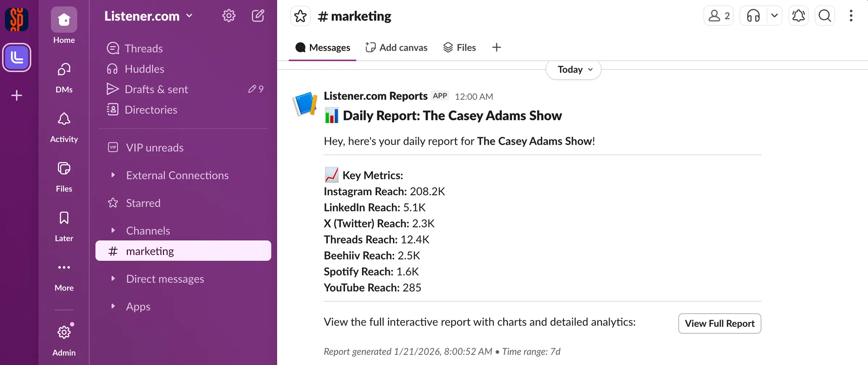Screen dimensions: 868x365
Task: Open Listener.com workspace menu
Action: [148, 16]
